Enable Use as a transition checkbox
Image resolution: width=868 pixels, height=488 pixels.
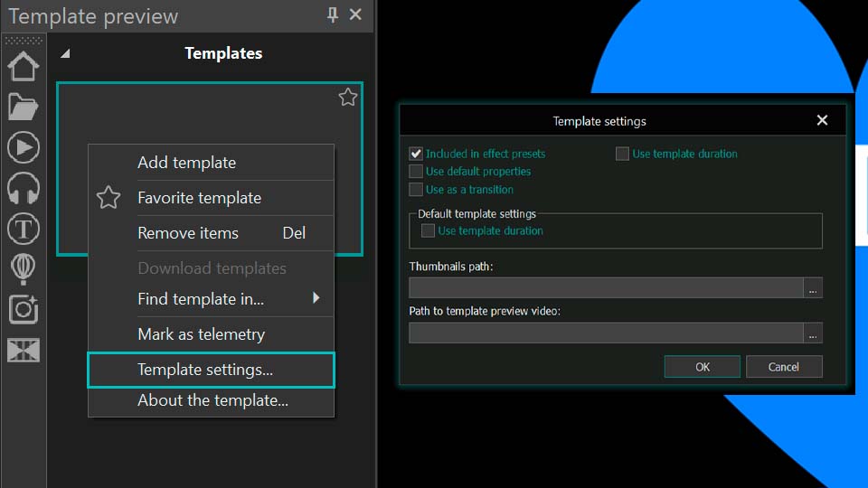point(416,189)
